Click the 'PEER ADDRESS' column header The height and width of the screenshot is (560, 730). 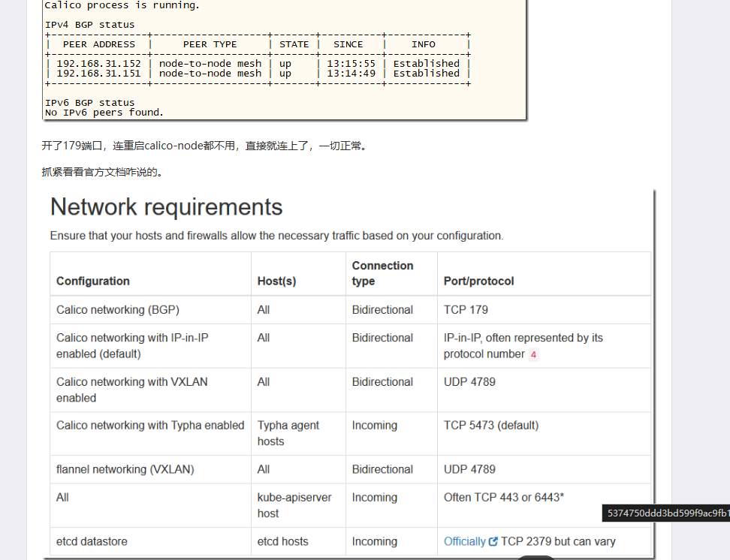(x=98, y=44)
